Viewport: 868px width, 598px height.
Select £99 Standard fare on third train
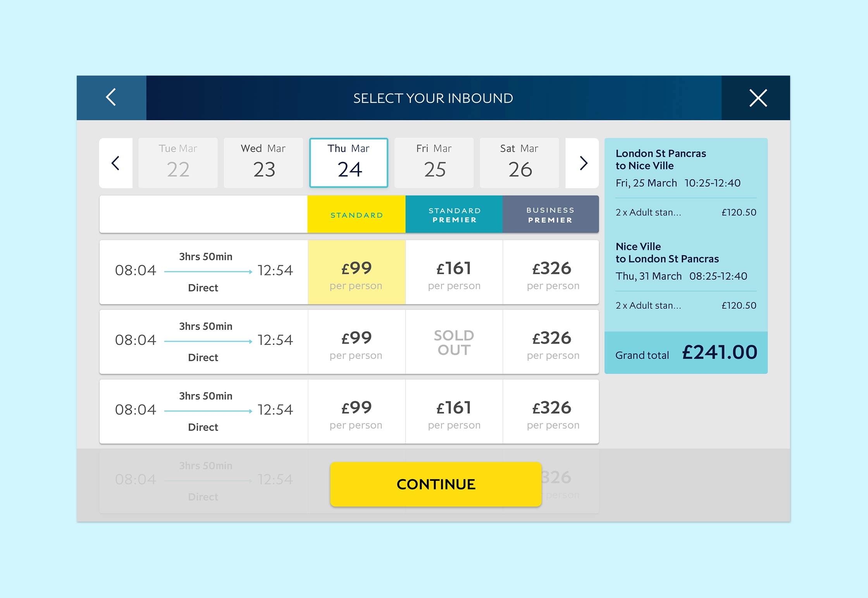pos(356,412)
